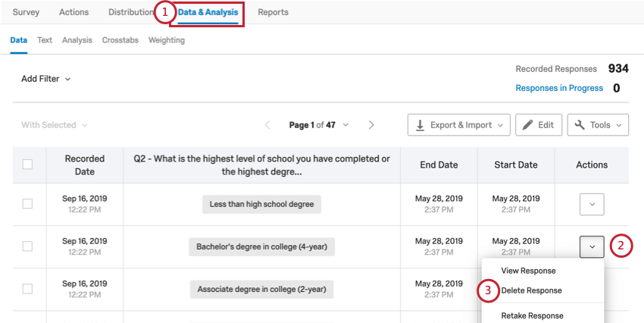Select View Response in the dropdown
644x323 pixels.
coord(528,271)
